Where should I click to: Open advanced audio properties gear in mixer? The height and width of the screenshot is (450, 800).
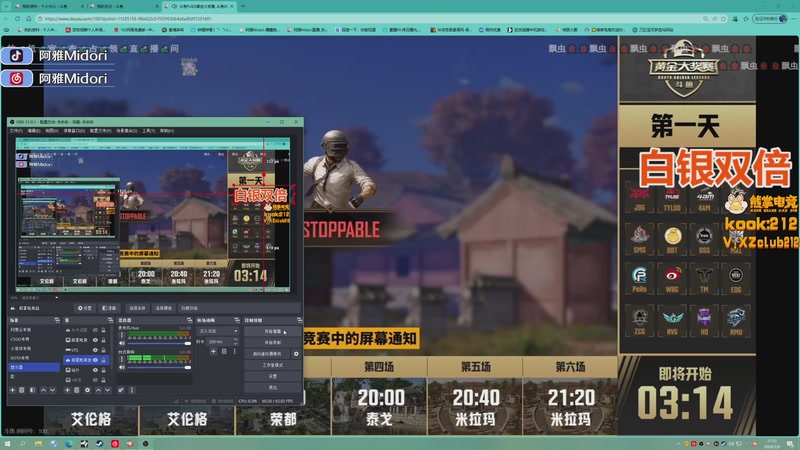pyautogui.click(x=121, y=390)
